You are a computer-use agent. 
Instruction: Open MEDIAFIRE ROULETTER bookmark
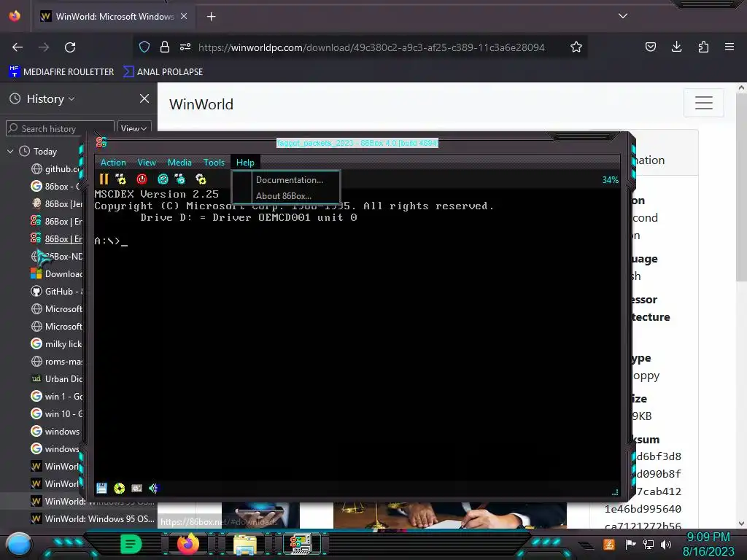pyautogui.click(x=61, y=72)
